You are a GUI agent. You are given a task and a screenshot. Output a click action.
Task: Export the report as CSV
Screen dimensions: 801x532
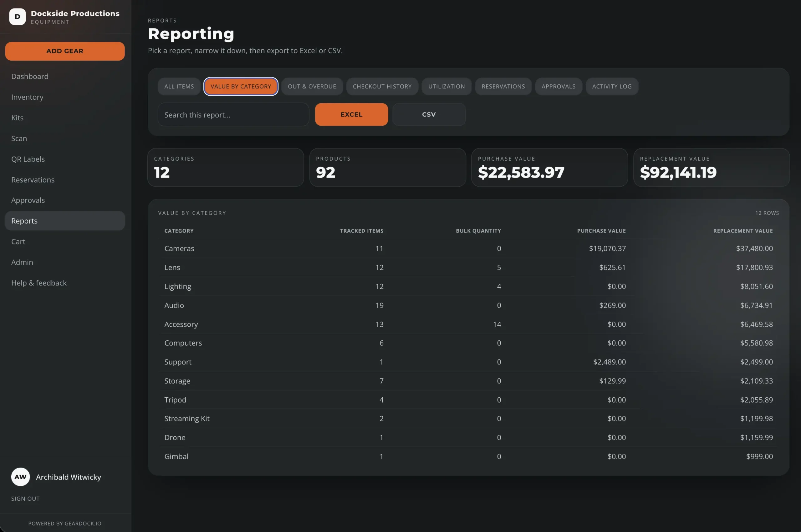[429, 115]
